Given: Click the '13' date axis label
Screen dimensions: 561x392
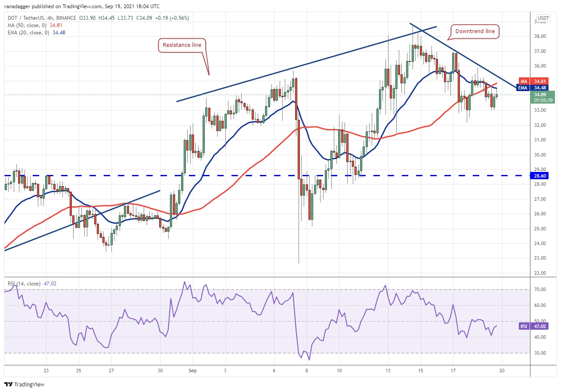Looking at the screenshot, I should coord(388,371).
